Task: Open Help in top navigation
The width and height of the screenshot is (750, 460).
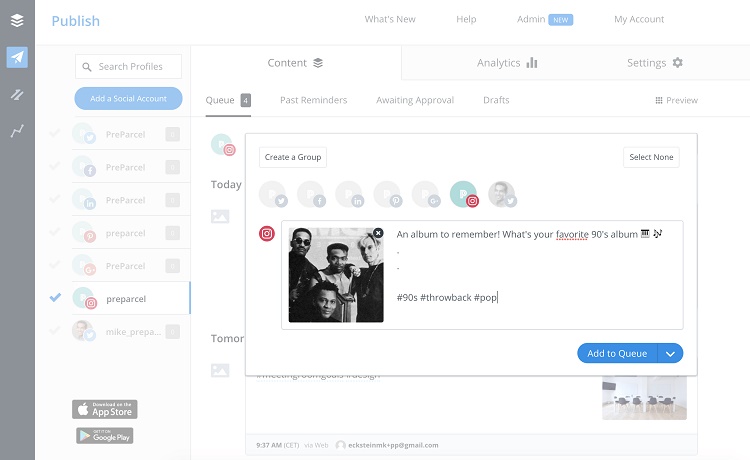Action: point(466,19)
